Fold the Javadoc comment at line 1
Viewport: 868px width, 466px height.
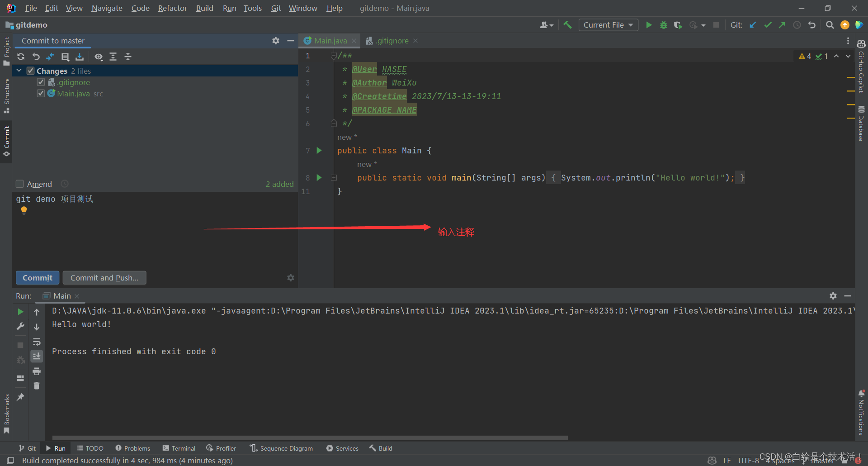click(333, 56)
